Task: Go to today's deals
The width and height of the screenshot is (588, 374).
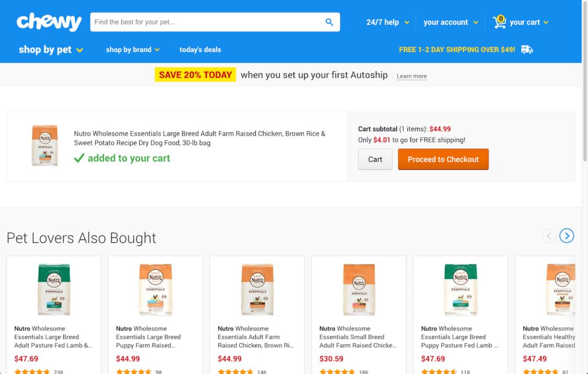Action: click(x=200, y=50)
